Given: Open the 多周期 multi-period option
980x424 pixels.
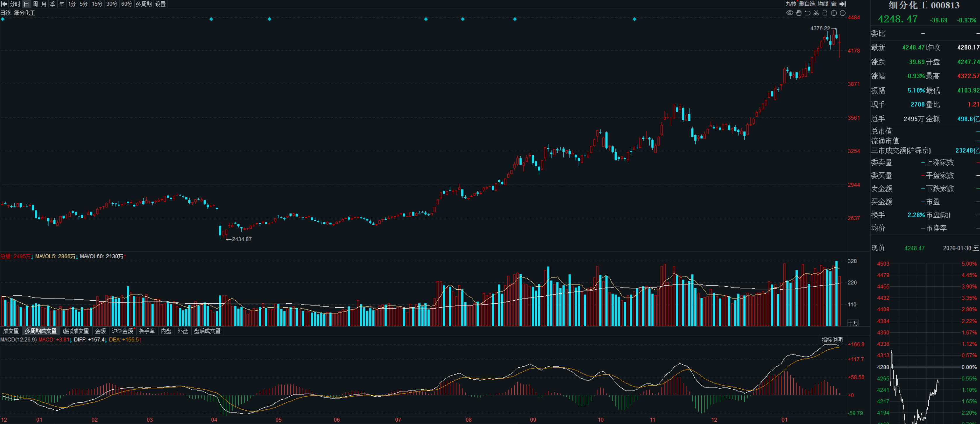Looking at the screenshot, I should pos(143,4).
